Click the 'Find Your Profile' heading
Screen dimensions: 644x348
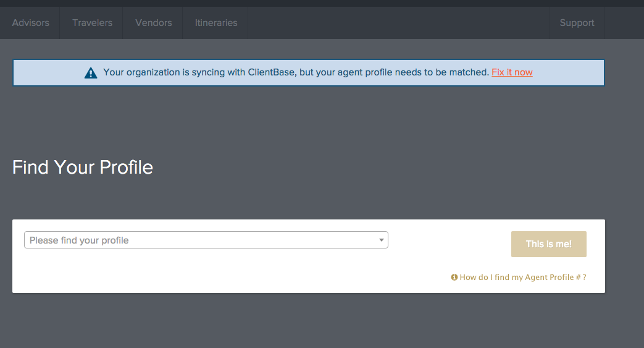(x=83, y=168)
